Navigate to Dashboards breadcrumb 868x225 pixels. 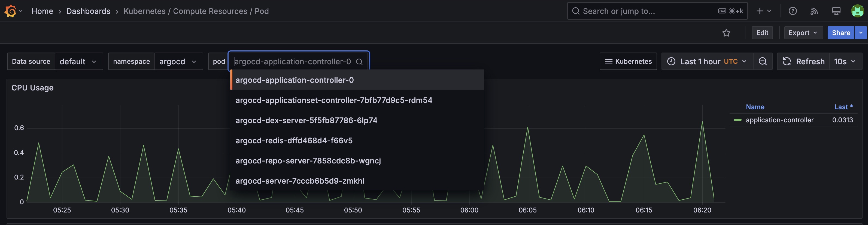88,11
